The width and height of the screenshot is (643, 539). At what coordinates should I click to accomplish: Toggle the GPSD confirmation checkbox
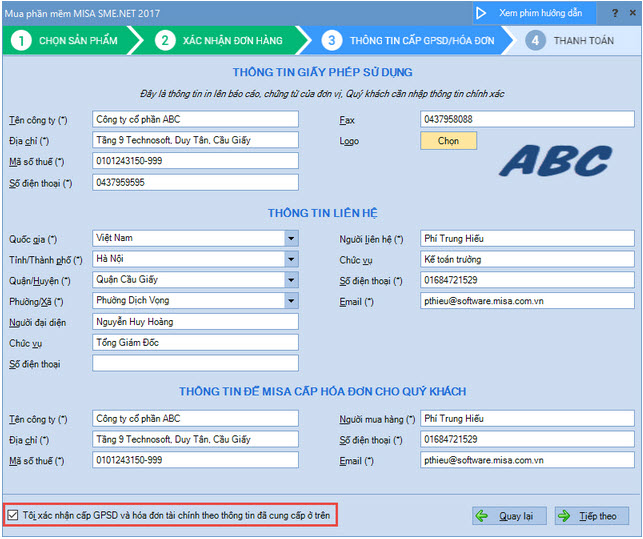coord(12,515)
